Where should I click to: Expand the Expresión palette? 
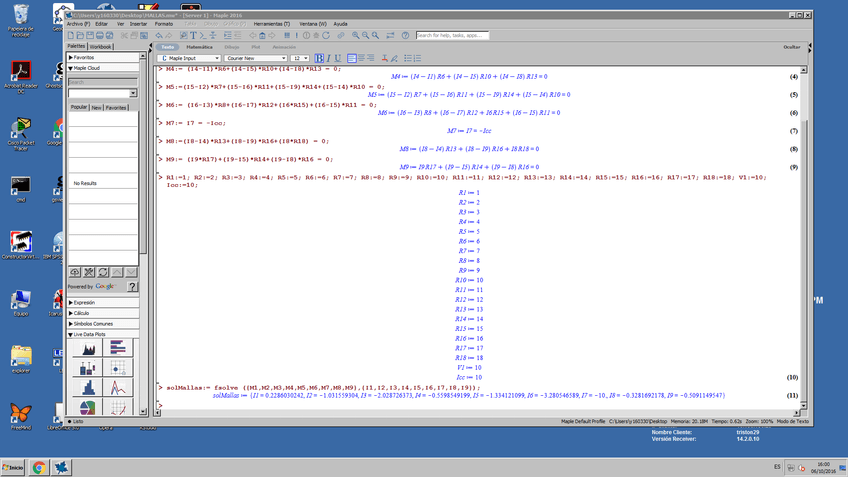click(x=84, y=302)
